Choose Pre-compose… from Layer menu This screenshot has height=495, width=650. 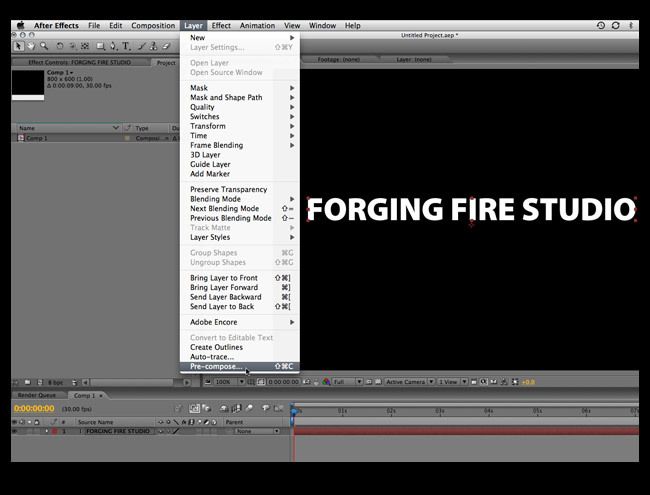pyautogui.click(x=240, y=366)
